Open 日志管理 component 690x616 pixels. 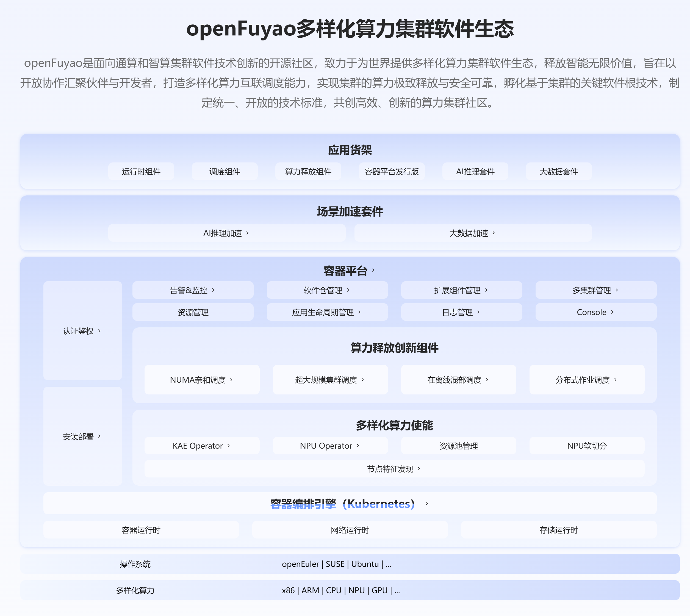click(x=461, y=312)
